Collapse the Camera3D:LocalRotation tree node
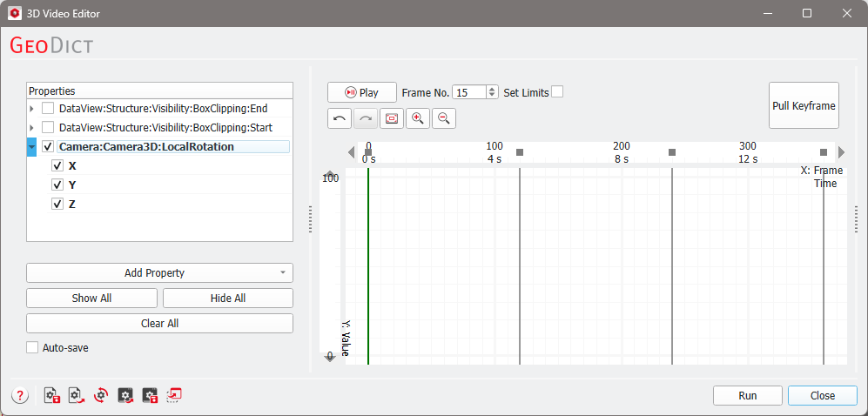The width and height of the screenshot is (868, 416). pos(31,147)
